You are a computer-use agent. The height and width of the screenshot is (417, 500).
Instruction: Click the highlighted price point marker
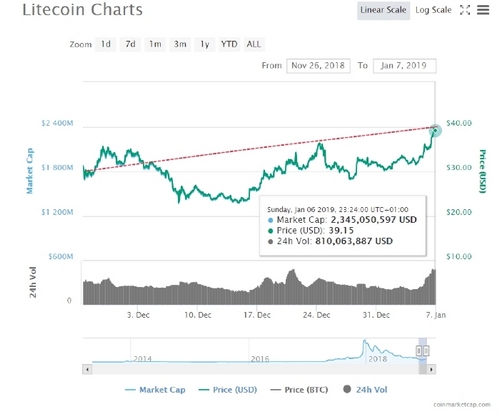(x=435, y=130)
